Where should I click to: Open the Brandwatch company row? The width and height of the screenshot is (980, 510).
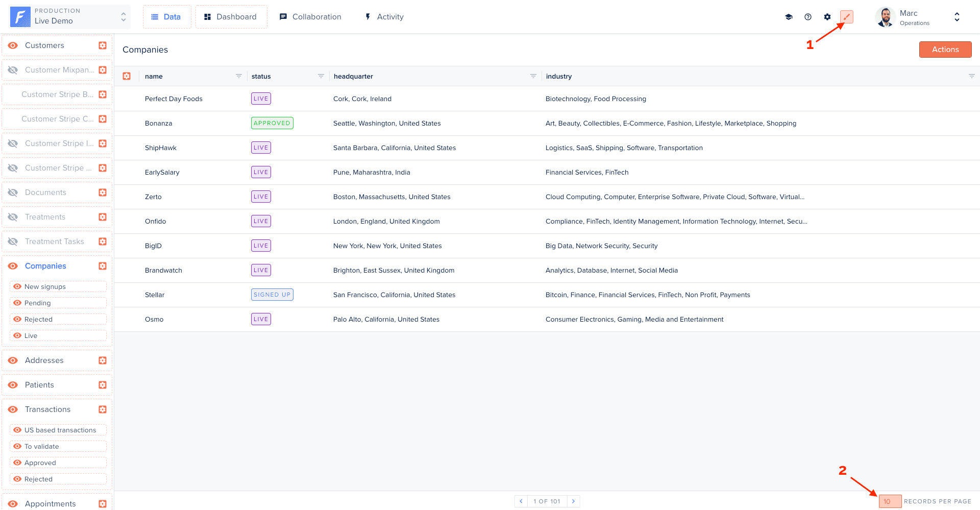tap(547, 270)
